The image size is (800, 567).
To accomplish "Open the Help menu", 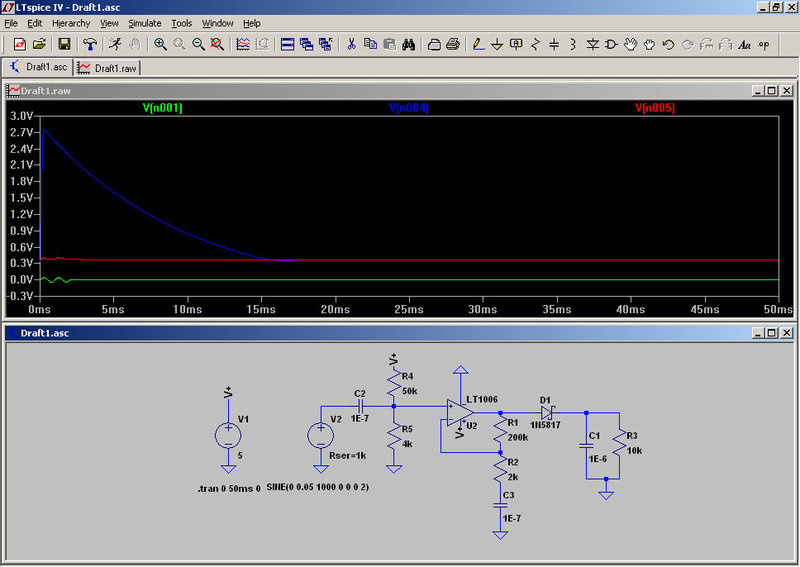I will (252, 23).
